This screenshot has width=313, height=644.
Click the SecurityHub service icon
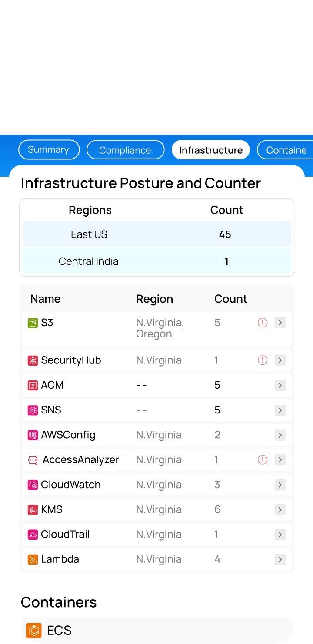click(x=33, y=360)
